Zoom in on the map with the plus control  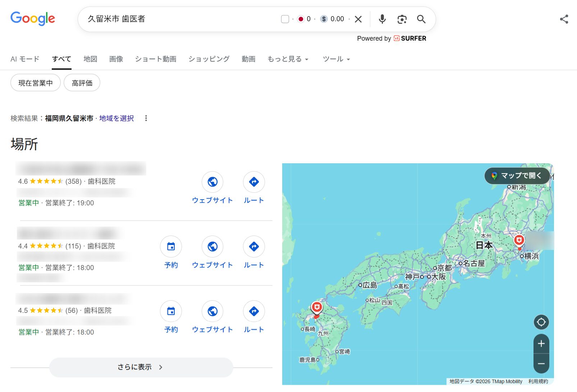pos(541,343)
